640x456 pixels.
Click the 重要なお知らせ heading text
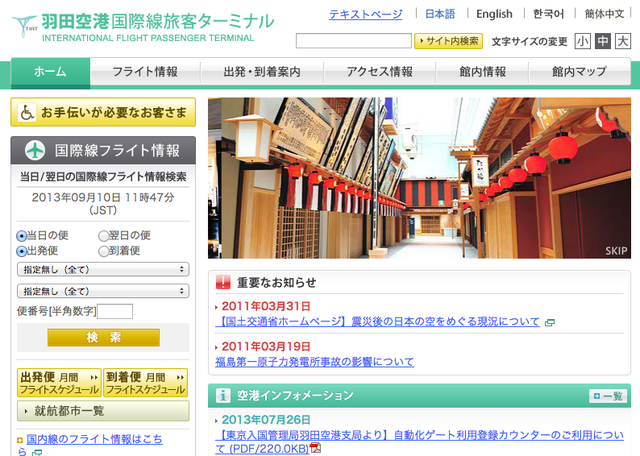coord(276,282)
